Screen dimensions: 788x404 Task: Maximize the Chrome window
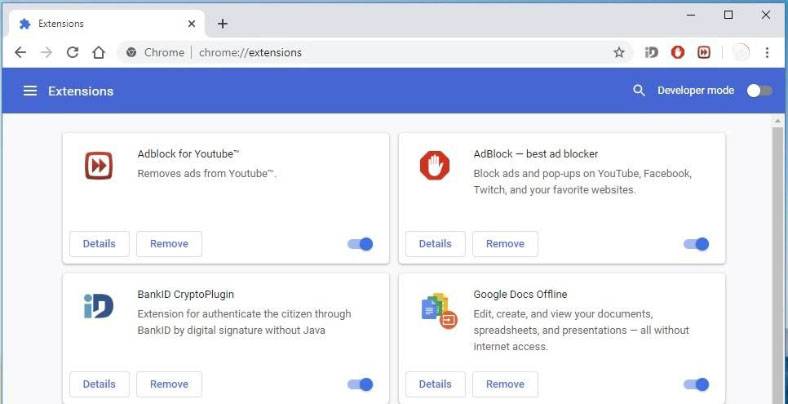(x=728, y=15)
